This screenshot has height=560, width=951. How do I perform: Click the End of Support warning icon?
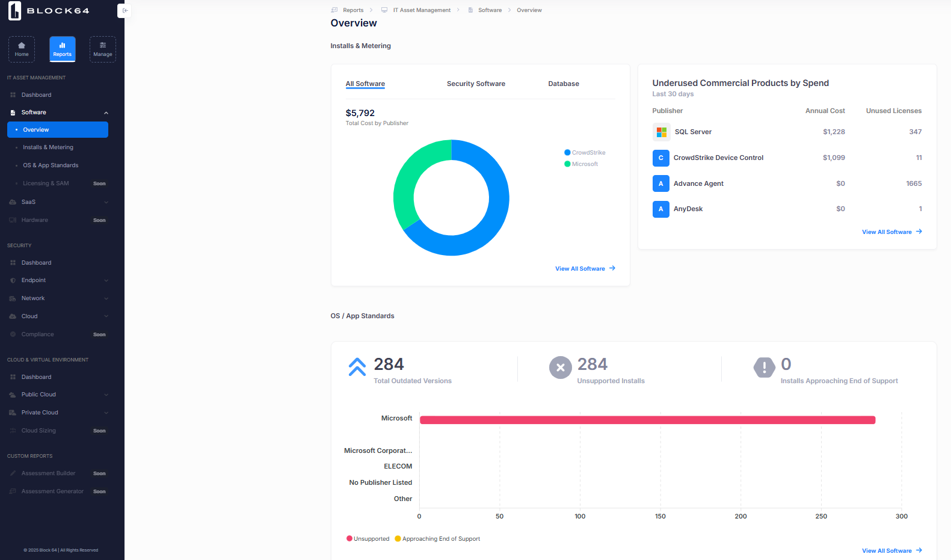coord(765,368)
